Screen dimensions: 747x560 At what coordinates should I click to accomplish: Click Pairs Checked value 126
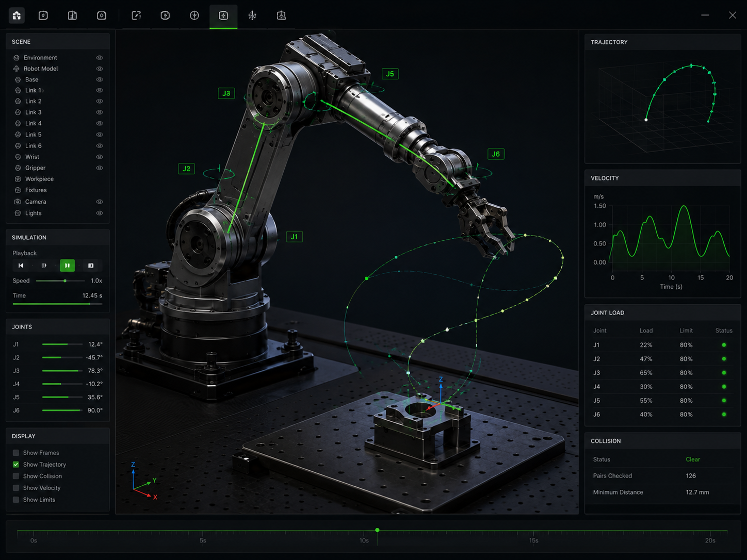[x=691, y=476]
